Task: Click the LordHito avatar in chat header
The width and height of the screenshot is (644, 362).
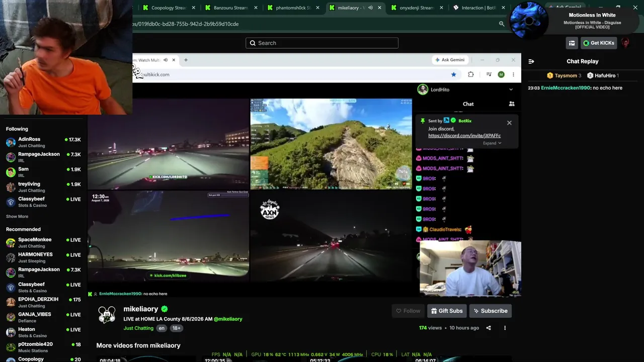Action: pyautogui.click(x=423, y=89)
